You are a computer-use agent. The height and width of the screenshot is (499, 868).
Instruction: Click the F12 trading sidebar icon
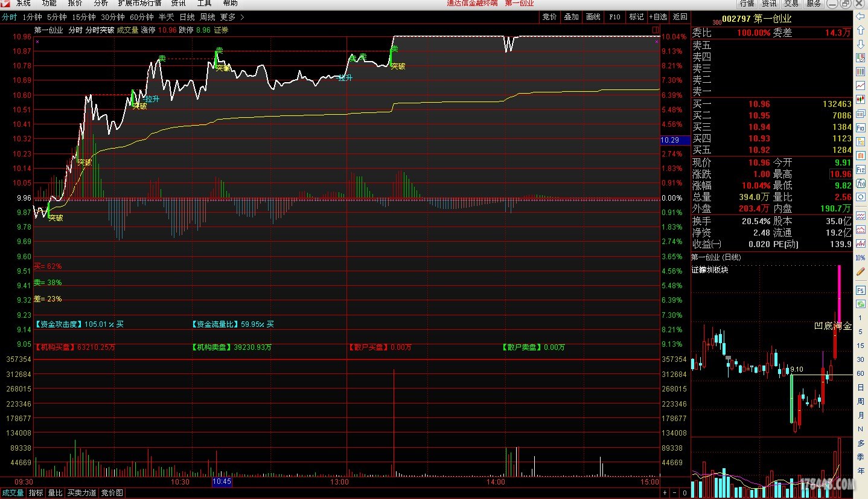861,169
